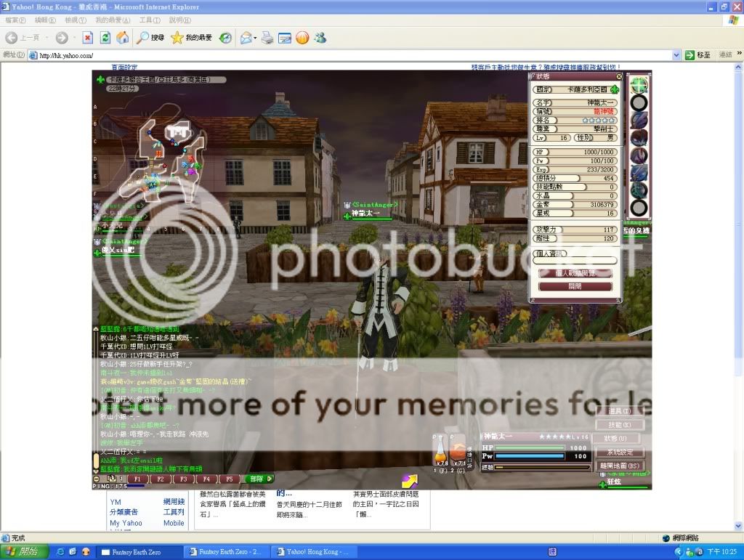This screenshot has width=744, height=560.
Task: Switch to the F3 chat tab
Action: (x=183, y=479)
